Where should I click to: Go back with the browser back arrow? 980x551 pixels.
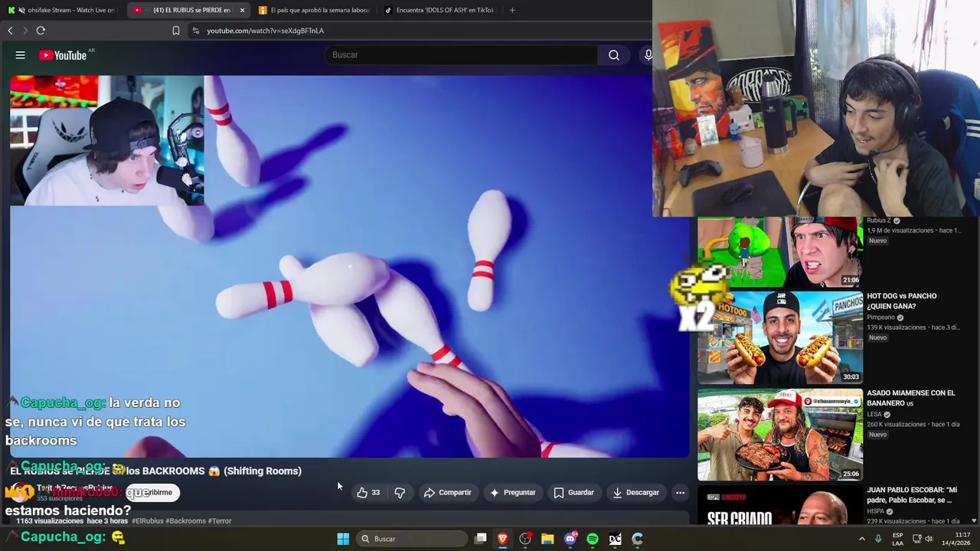tap(10, 31)
